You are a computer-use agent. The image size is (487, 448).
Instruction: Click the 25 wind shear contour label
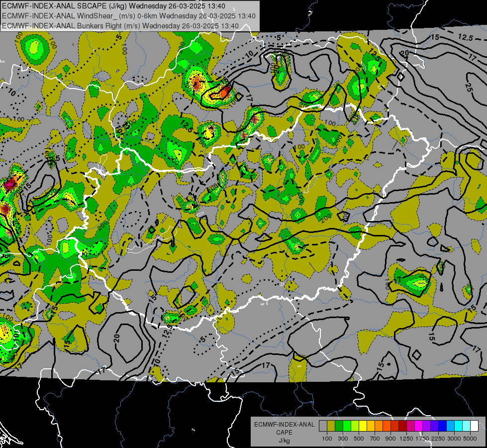(469, 88)
